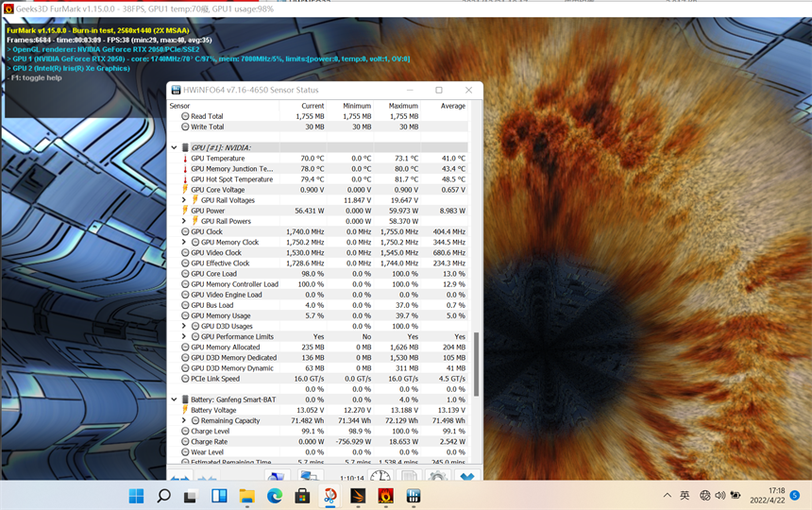Open the Windows Start menu
The height and width of the screenshot is (510, 812).
tap(136, 496)
